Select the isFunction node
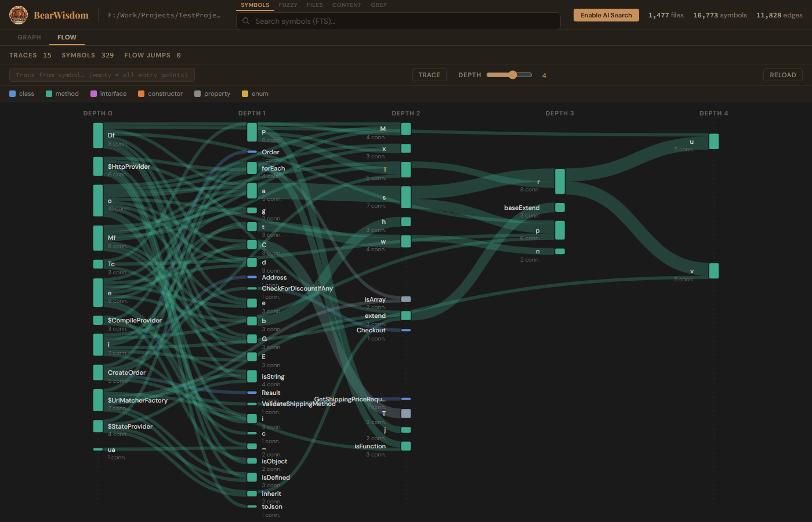This screenshot has height=522, width=812. (406, 446)
